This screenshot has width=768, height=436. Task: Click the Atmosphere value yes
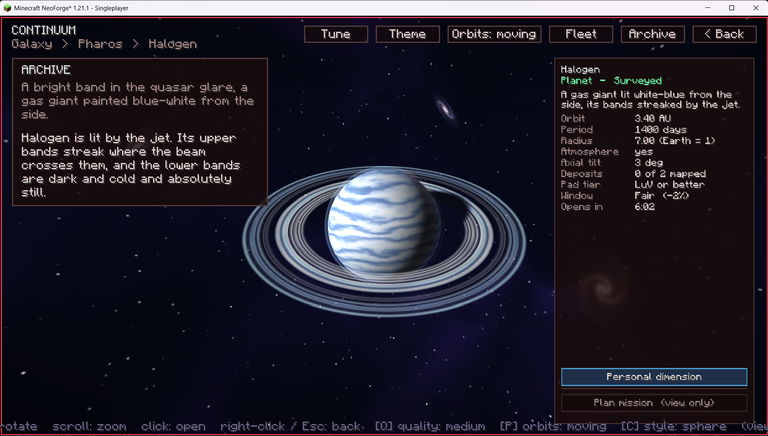coord(644,152)
